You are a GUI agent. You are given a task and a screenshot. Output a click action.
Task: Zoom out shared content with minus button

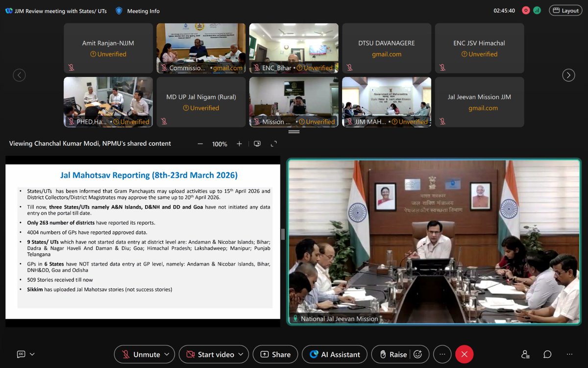pyautogui.click(x=200, y=144)
